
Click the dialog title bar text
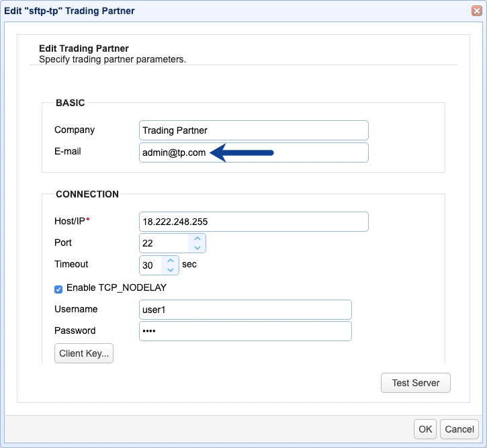[70, 11]
